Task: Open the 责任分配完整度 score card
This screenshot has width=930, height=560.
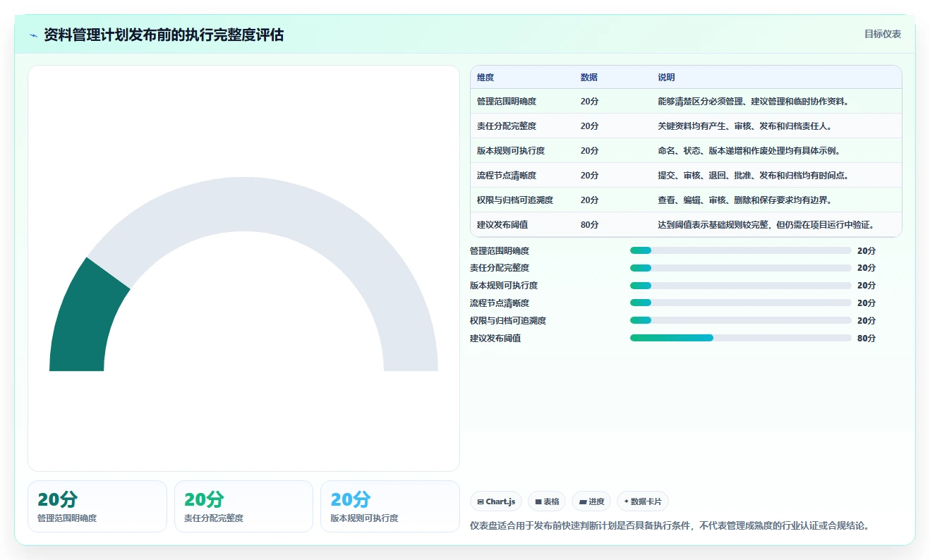Action: [243, 506]
